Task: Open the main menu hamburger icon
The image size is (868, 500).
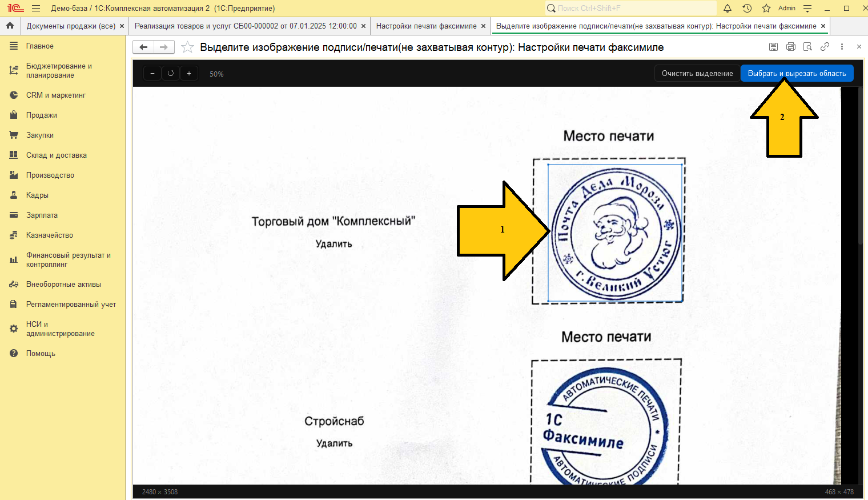Action: pos(36,9)
